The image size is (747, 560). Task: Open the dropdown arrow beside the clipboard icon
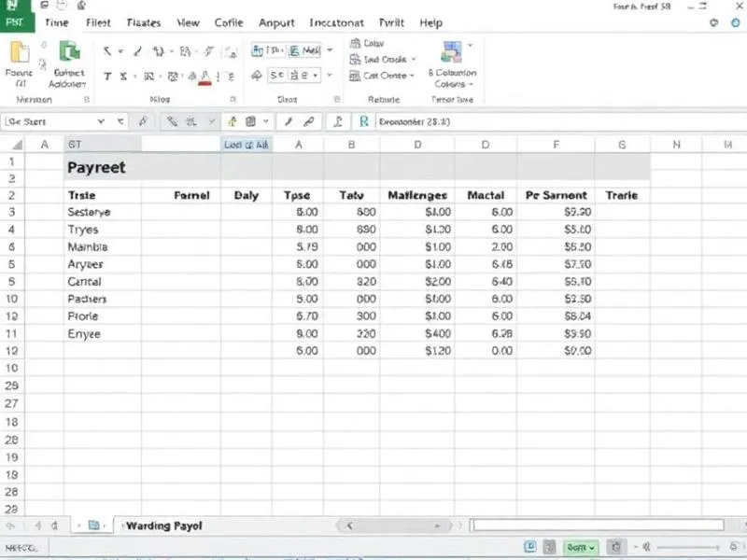point(266,121)
